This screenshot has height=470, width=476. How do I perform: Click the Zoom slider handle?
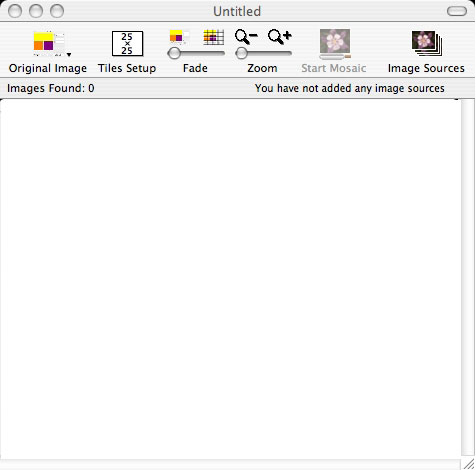coord(241,53)
